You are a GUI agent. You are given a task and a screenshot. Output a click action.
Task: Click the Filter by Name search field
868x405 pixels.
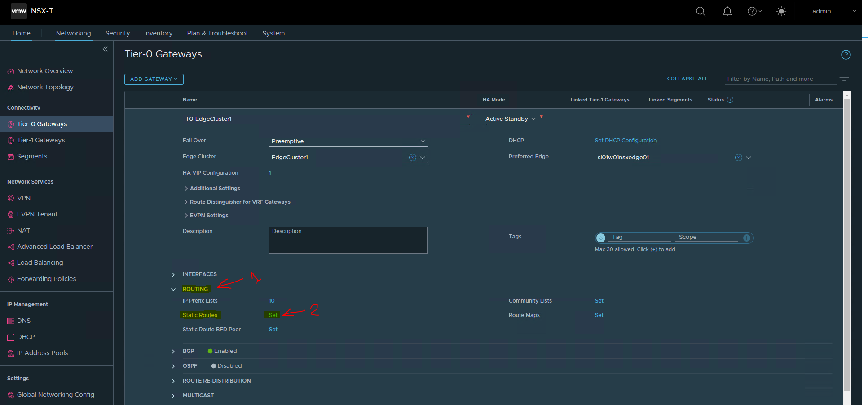[780, 79]
